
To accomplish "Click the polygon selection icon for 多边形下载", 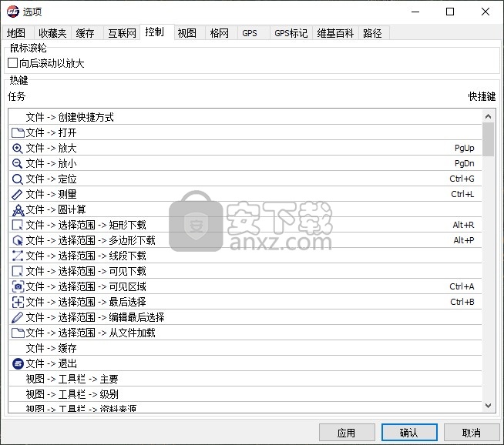I will [18, 240].
